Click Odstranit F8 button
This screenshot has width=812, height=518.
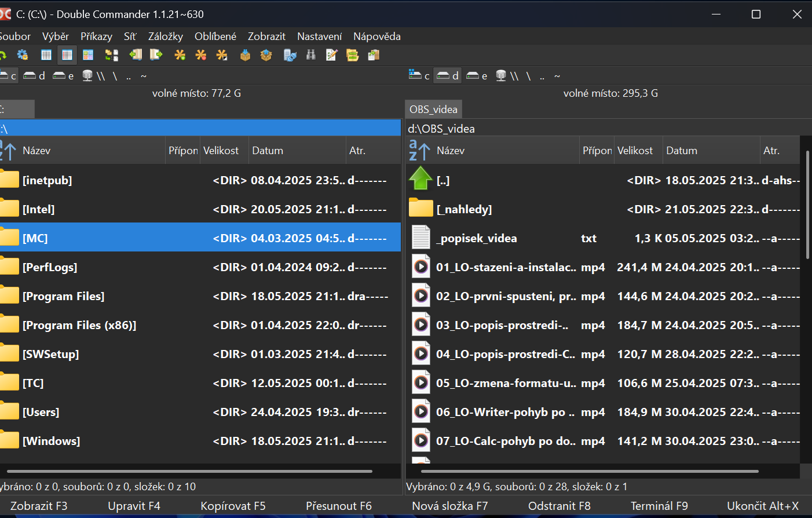click(x=559, y=506)
